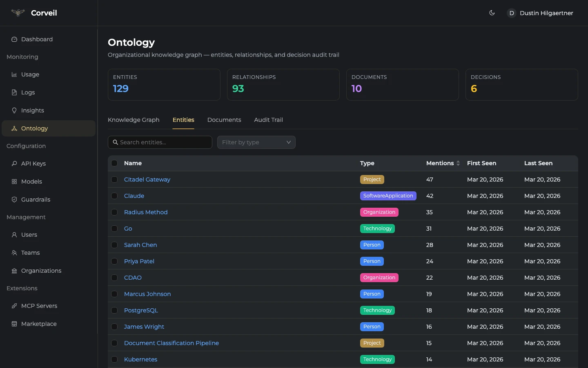The height and width of the screenshot is (368, 588).
Task: Sort by Mentions using the column arrows
Action: (458, 163)
